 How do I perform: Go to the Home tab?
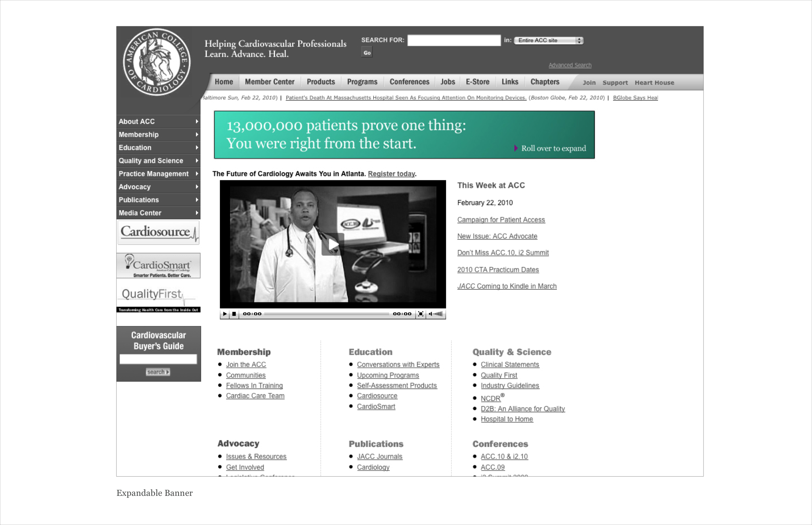(224, 82)
